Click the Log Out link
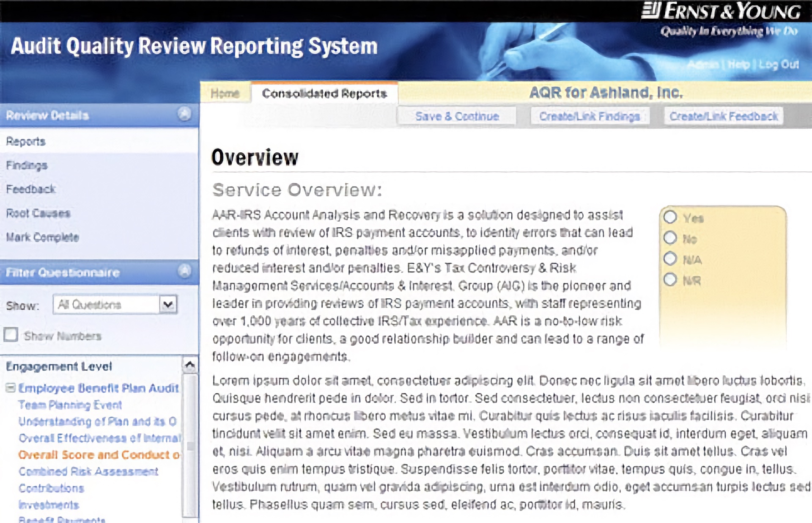Screen dimensions: 812x523 pos(779,65)
